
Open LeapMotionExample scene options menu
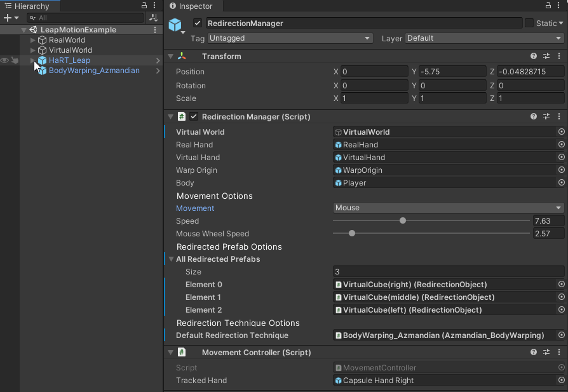(155, 30)
